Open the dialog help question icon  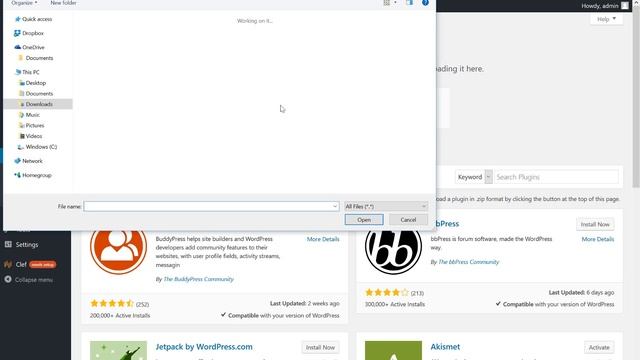click(425, 2)
